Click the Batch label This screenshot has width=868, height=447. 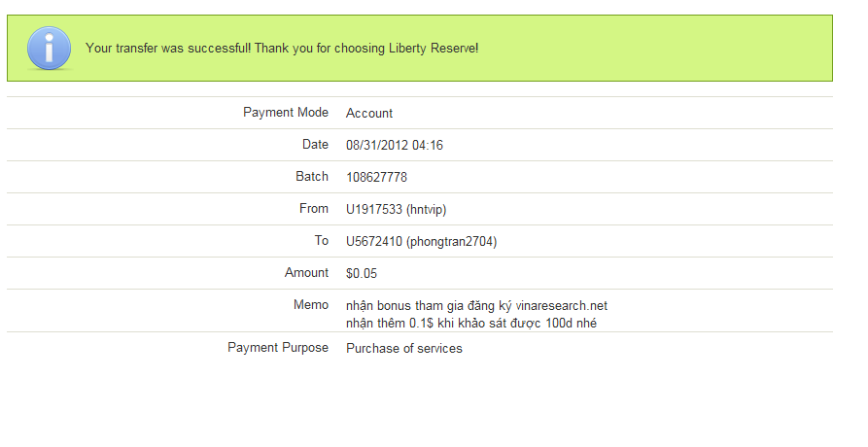(312, 177)
